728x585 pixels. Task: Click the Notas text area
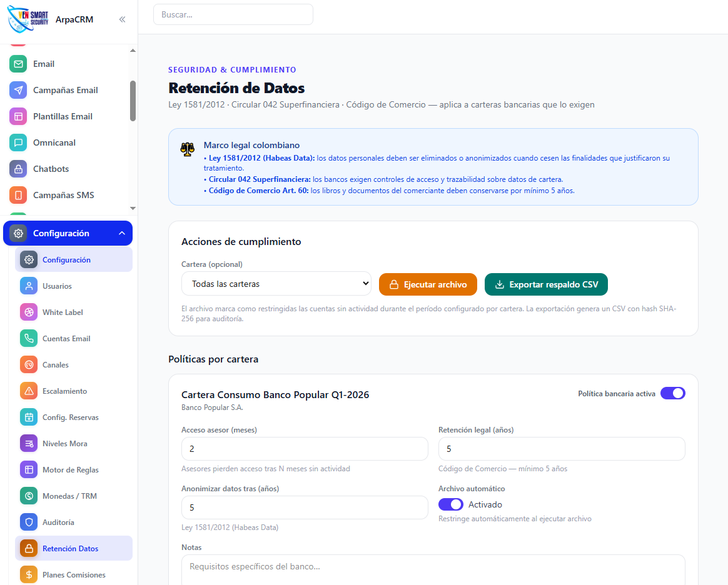tap(433, 570)
